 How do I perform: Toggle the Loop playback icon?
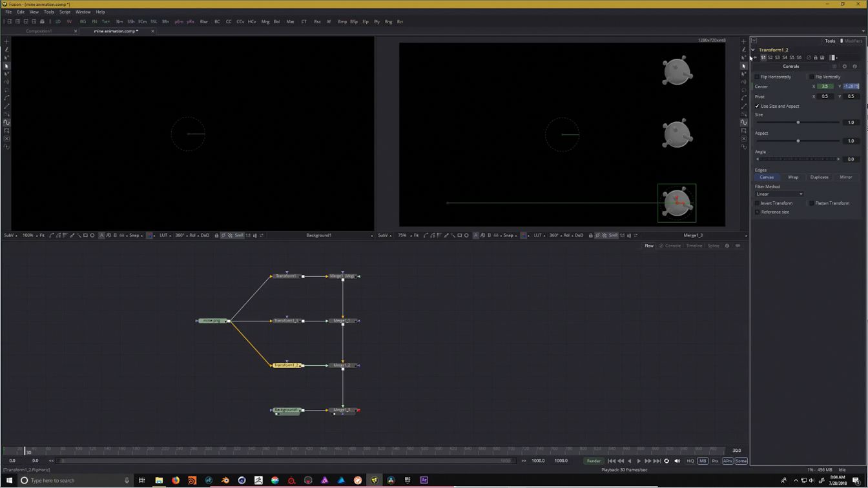click(666, 461)
